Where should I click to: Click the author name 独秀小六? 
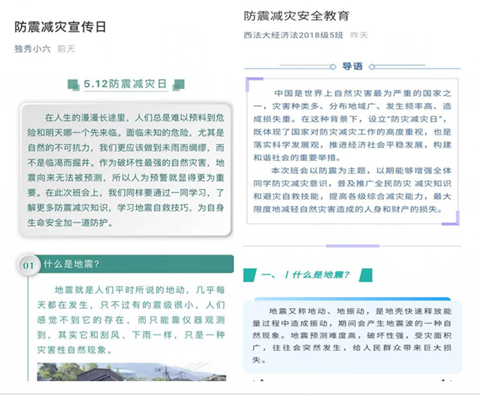[32, 49]
